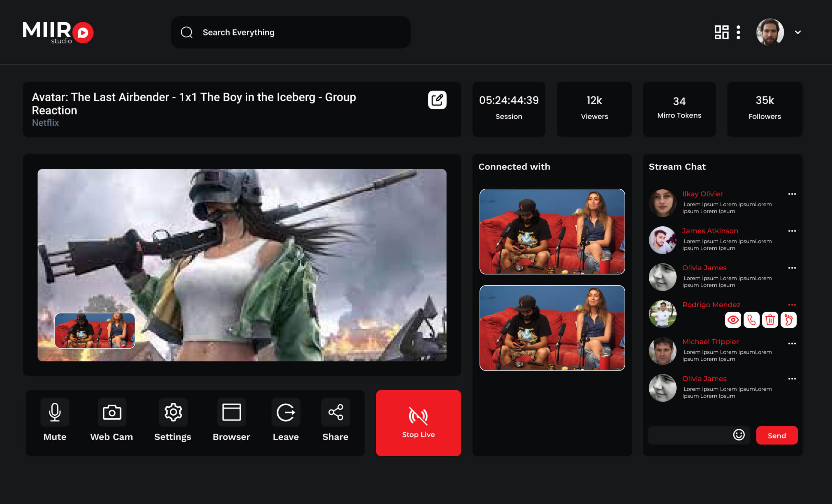Open James Atkinson's three-dot menu
The height and width of the screenshot is (504, 832).
pyautogui.click(x=792, y=231)
